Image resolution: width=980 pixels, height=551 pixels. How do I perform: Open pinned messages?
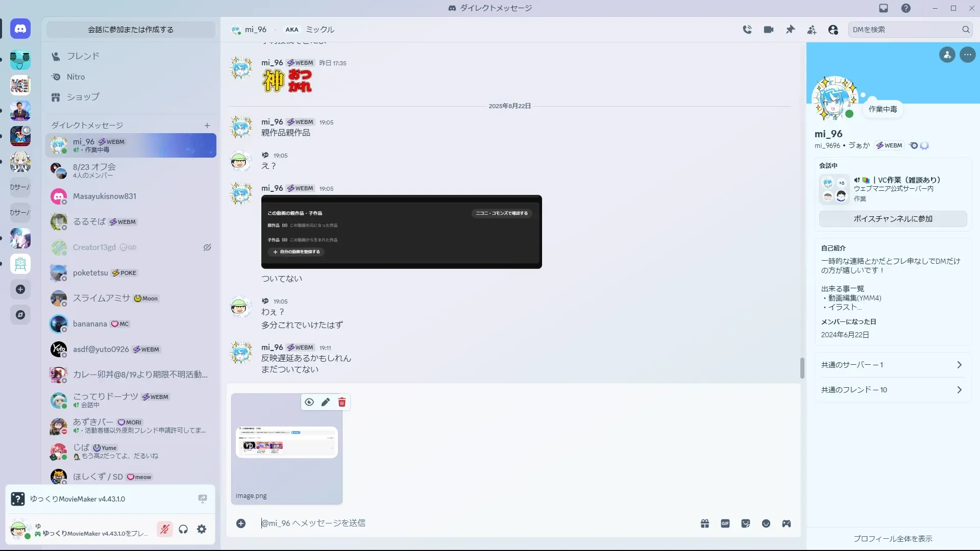coord(790,30)
